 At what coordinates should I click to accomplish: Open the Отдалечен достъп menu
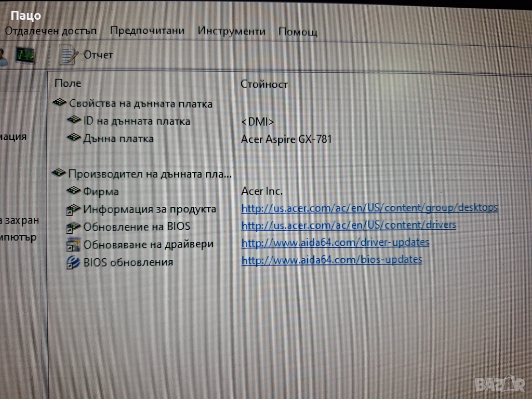click(51, 31)
